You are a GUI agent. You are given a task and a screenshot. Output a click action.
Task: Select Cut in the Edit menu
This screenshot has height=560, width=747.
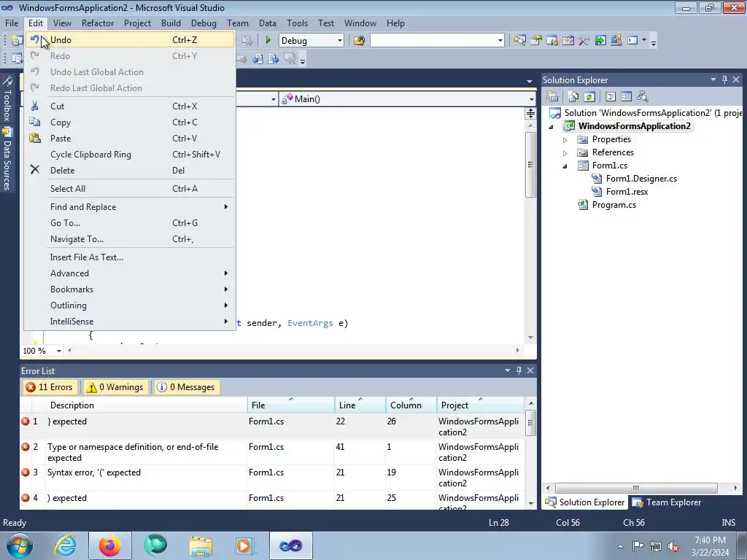[x=130, y=106]
